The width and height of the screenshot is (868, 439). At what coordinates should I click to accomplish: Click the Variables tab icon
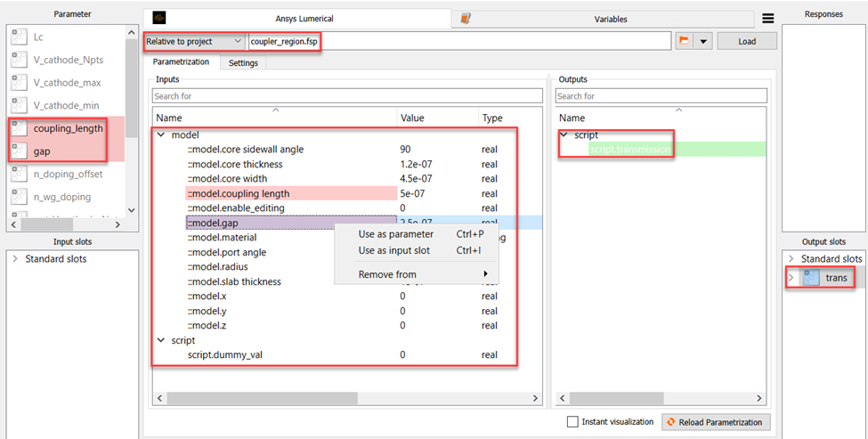[x=466, y=19]
